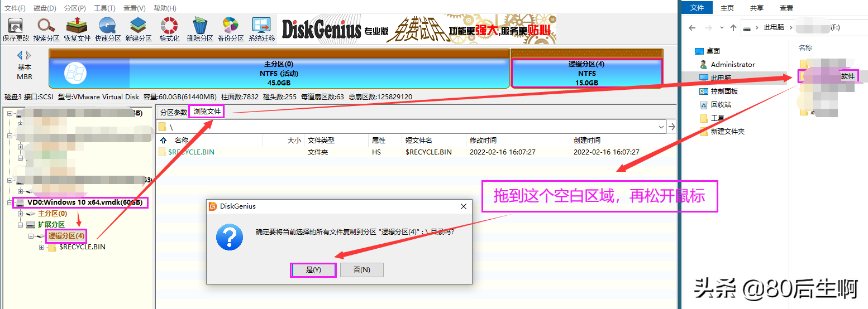This screenshot has height=309, width=868.
Task: Open Desktop (桌面) in Explorer sidebar
Action: point(713,51)
